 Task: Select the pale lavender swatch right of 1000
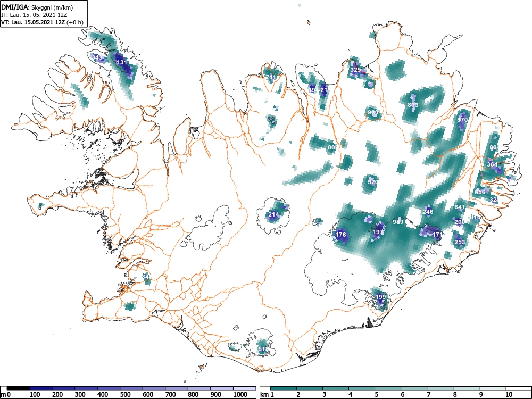(x=245, y=388)
